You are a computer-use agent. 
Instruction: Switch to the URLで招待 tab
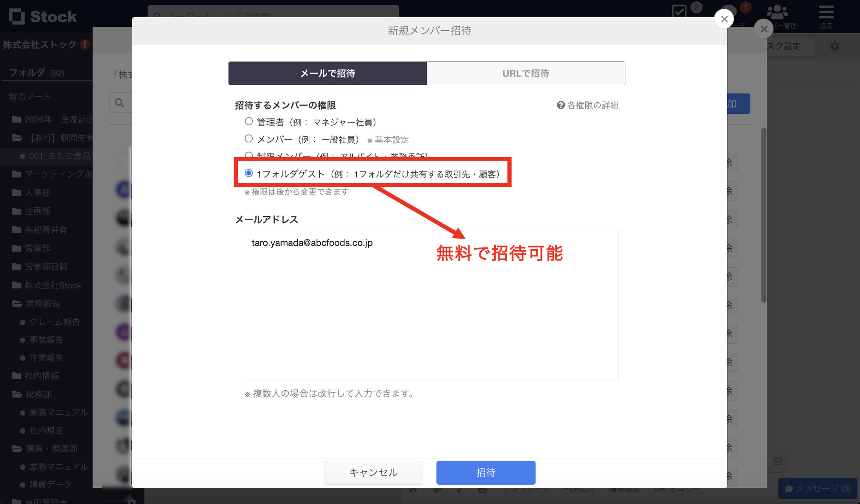coord(526,73)
